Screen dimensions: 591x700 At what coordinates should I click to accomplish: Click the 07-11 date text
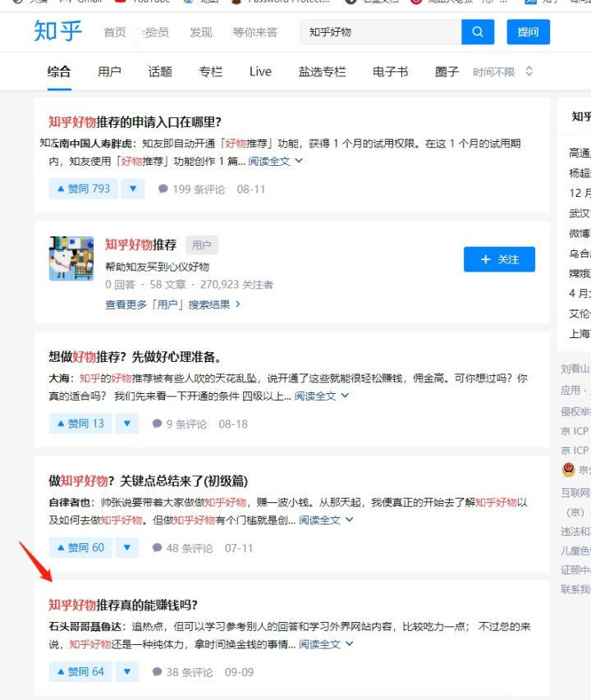click(239, 548)
